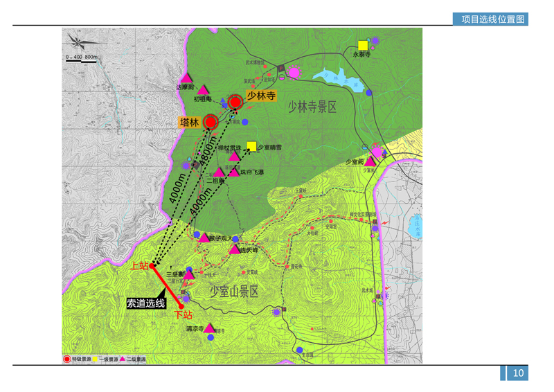Click the yellow square marker at 永泰寺
Image resolution: width=554 pixels, height=392 pixels.
tap(363, 46)
